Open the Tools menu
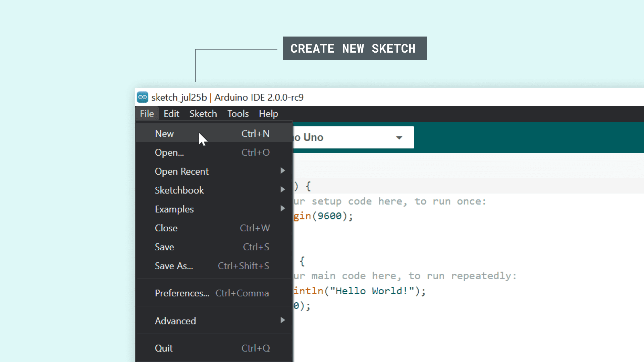 [x=238, y=114]
